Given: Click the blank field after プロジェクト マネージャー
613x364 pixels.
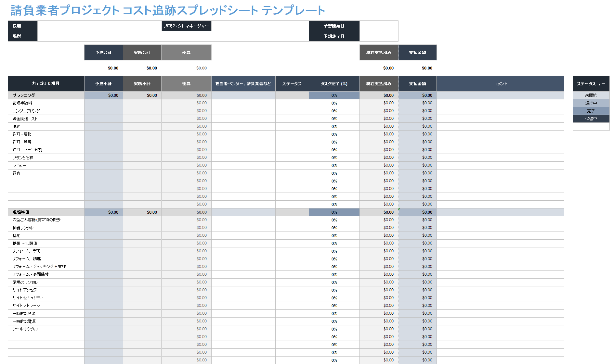Looking at the screenshot, I should 260,26.
